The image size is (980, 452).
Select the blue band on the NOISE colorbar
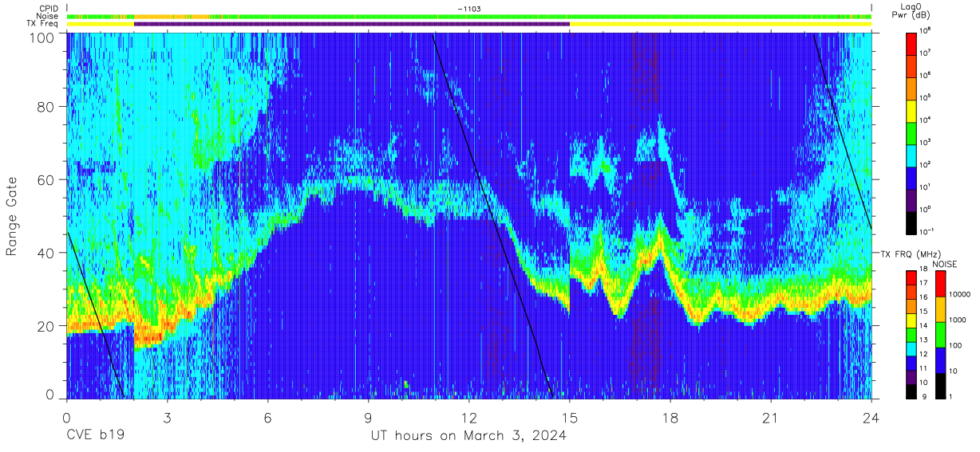940,360
